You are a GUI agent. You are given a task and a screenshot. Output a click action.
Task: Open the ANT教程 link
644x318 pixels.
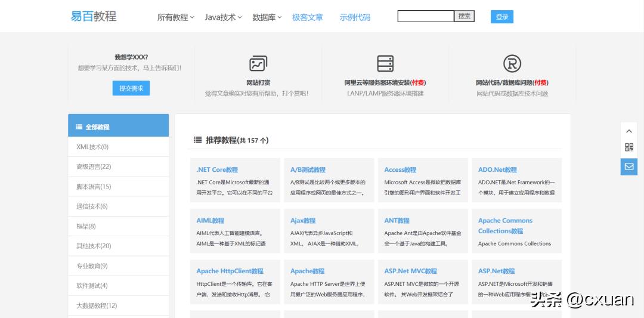[x=397, y=221]
